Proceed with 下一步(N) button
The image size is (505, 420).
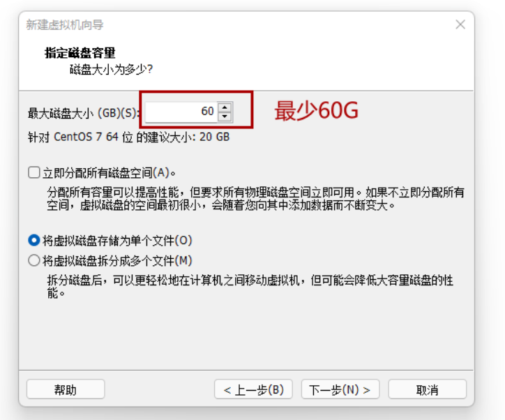coord(340,389)
